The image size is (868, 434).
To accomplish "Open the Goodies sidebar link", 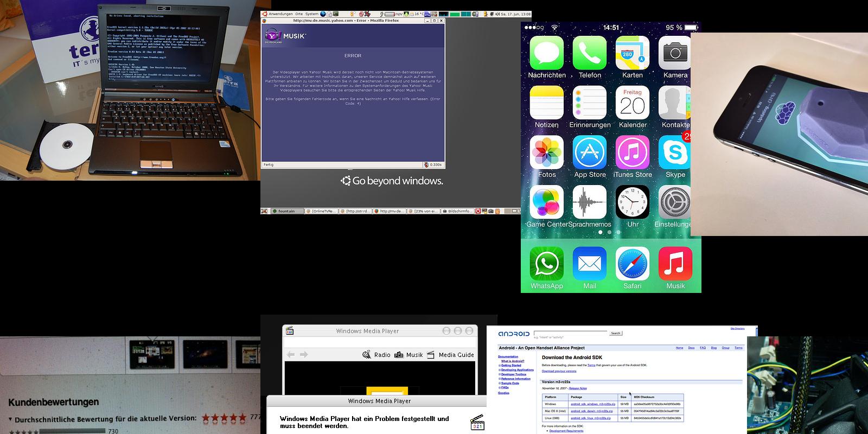I will point(503,393).
